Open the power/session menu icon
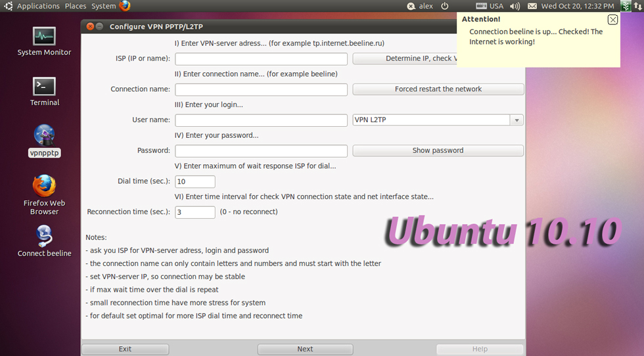 coord(444,6)
